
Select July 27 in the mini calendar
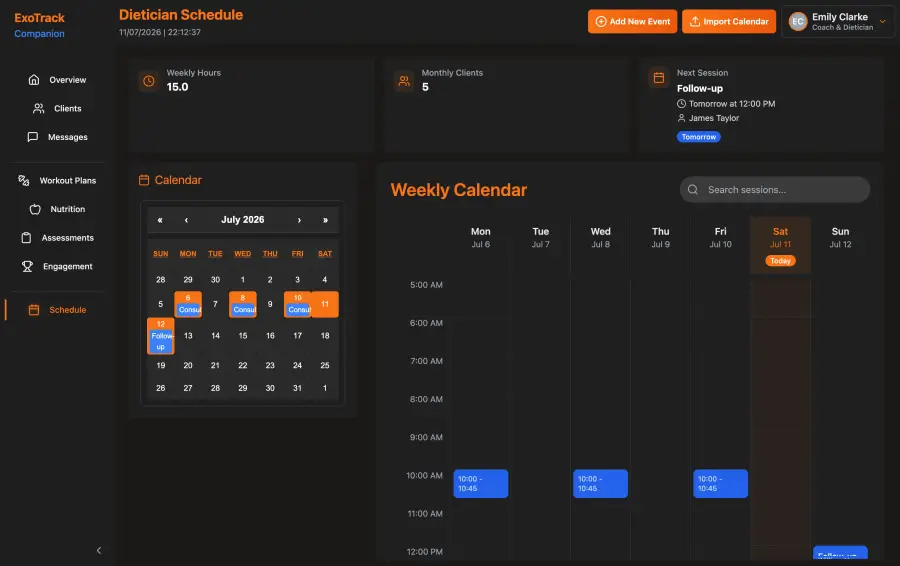click(x=188, y=389)
